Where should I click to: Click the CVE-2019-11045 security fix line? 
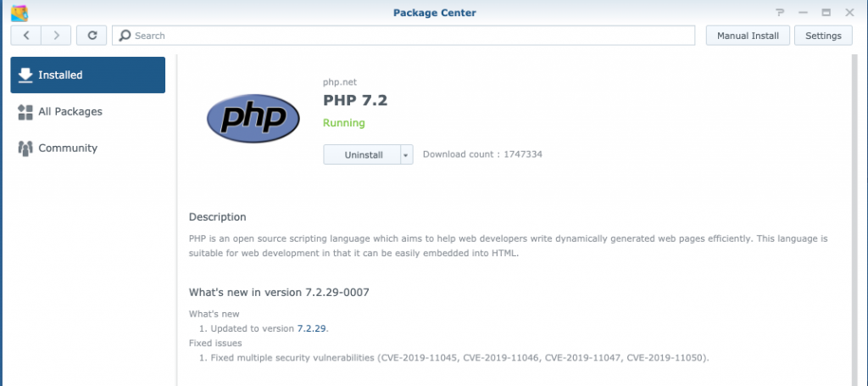(x=459, y=358)
